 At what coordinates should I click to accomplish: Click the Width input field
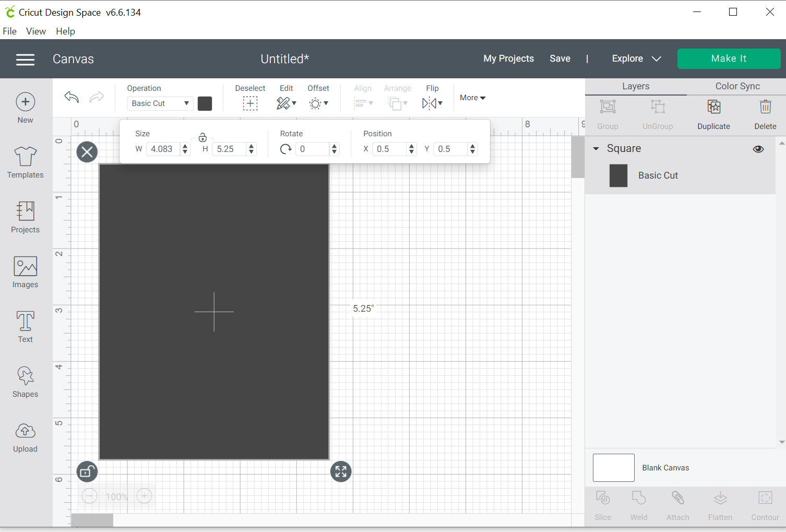163,149
